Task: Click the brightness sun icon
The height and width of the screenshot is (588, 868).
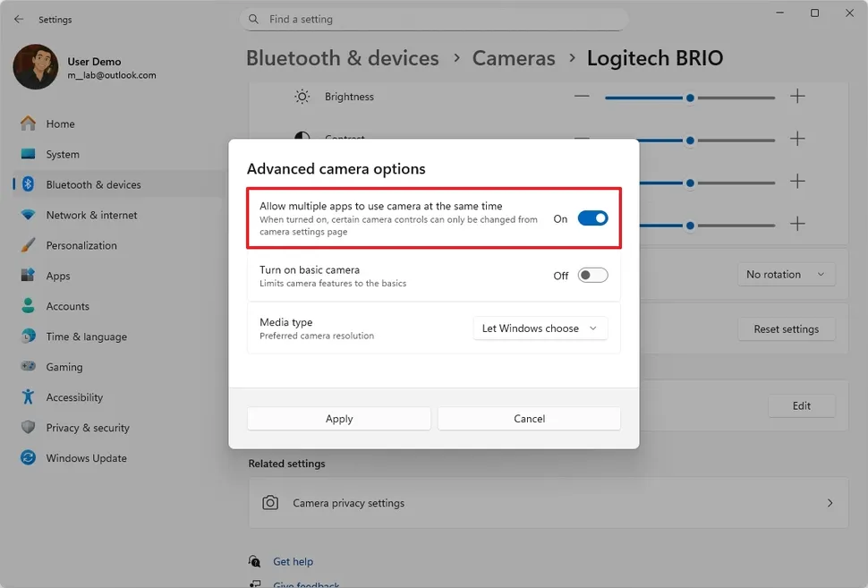Action: [x=302, y=96]
